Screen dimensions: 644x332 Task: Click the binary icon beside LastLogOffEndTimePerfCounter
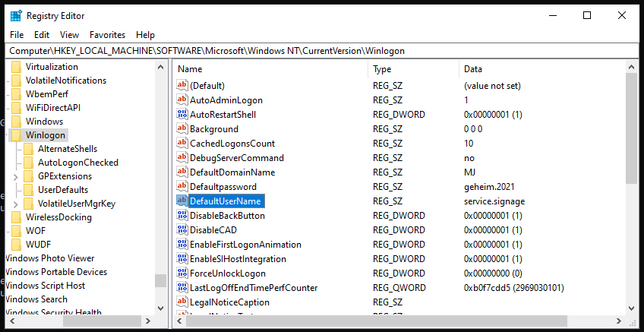182,288
